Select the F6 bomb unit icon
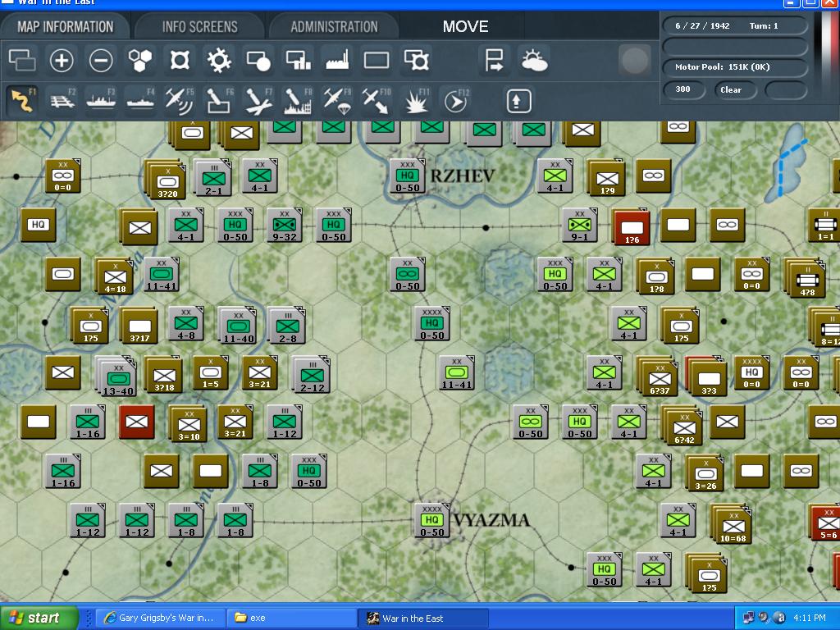 (x=219, y=101)
